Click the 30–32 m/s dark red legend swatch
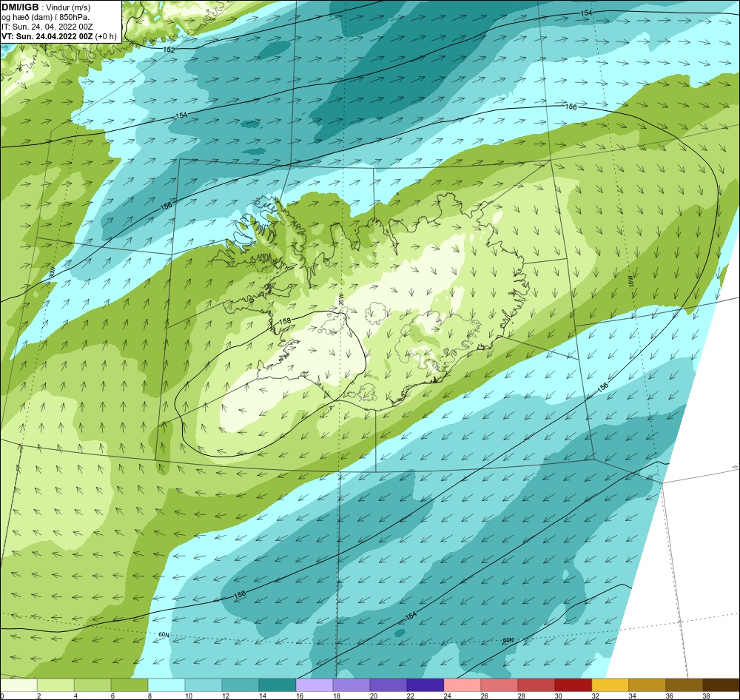 coord(573,685)
